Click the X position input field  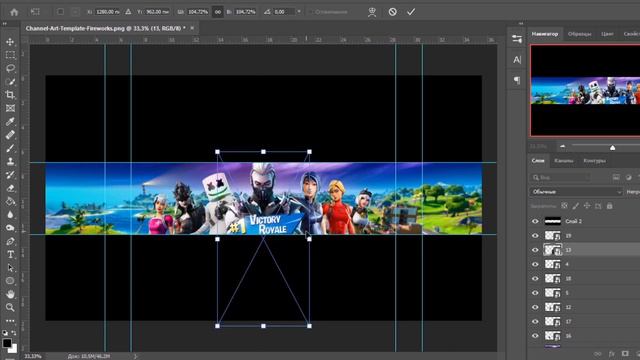point(107,12)
